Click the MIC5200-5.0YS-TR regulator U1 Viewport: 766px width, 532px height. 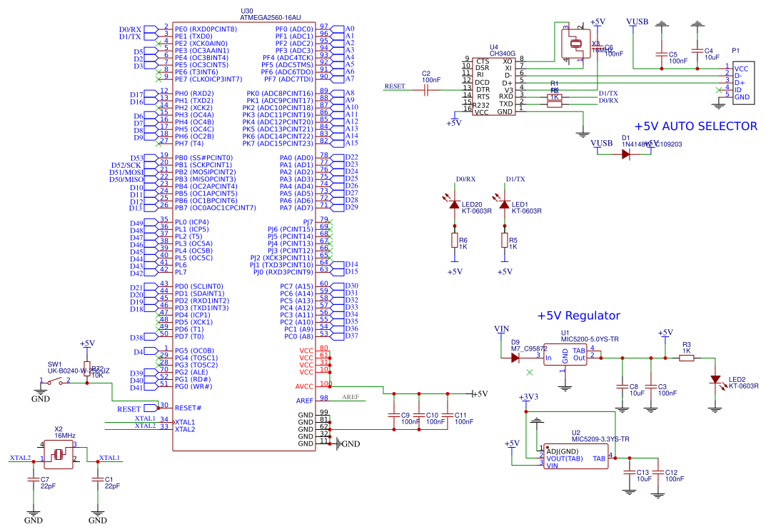coord(564,353)
